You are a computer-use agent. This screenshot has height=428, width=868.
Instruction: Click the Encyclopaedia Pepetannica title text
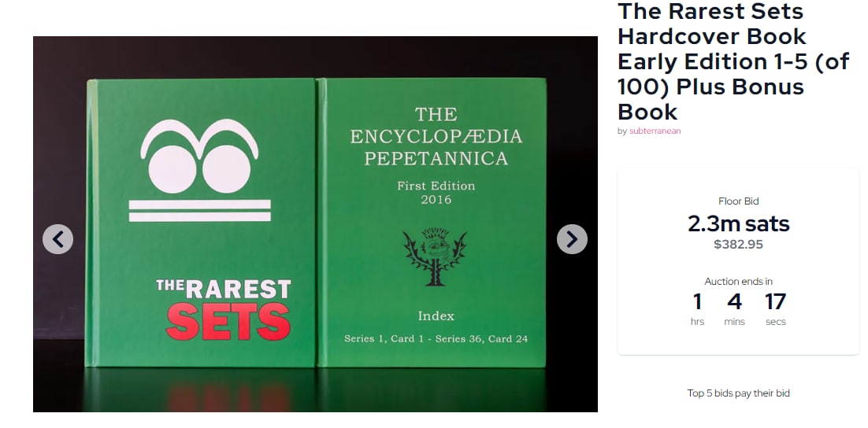[x=436, y=137]
